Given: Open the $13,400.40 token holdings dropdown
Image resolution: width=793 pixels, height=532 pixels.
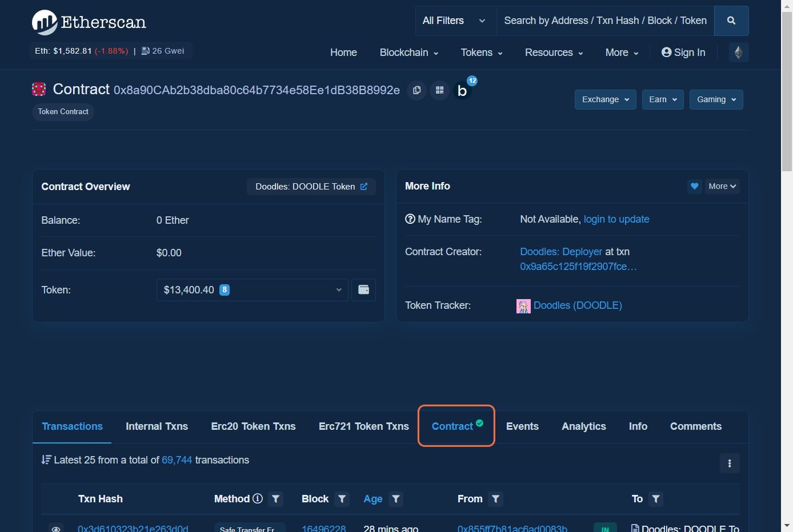Looking at the screenshot, I should tap(253, 290).
